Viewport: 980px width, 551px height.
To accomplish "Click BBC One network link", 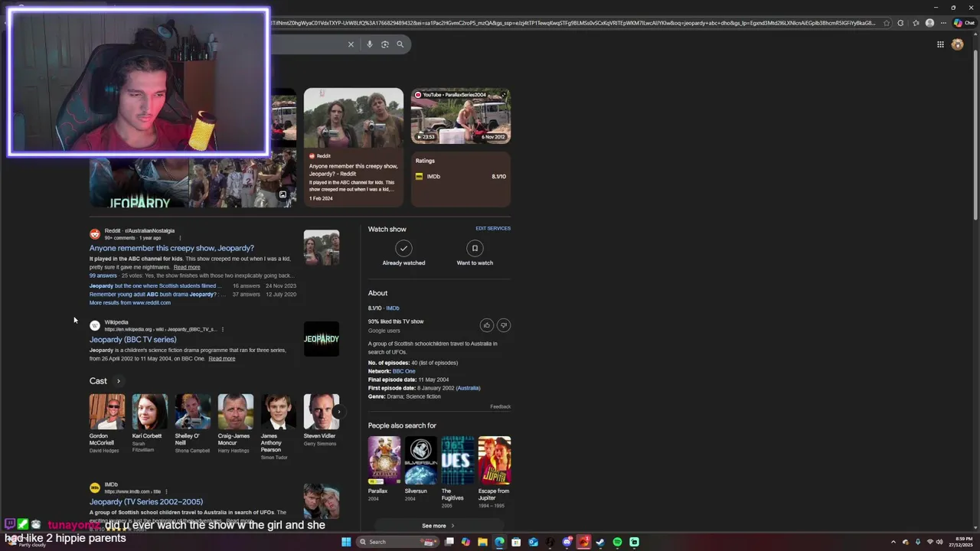I will (x=404, y=371).
